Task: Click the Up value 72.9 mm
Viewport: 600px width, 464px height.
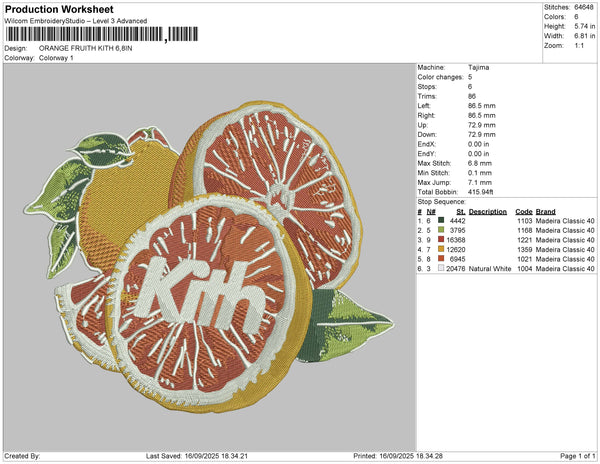Action: click(x=481, y=125)
